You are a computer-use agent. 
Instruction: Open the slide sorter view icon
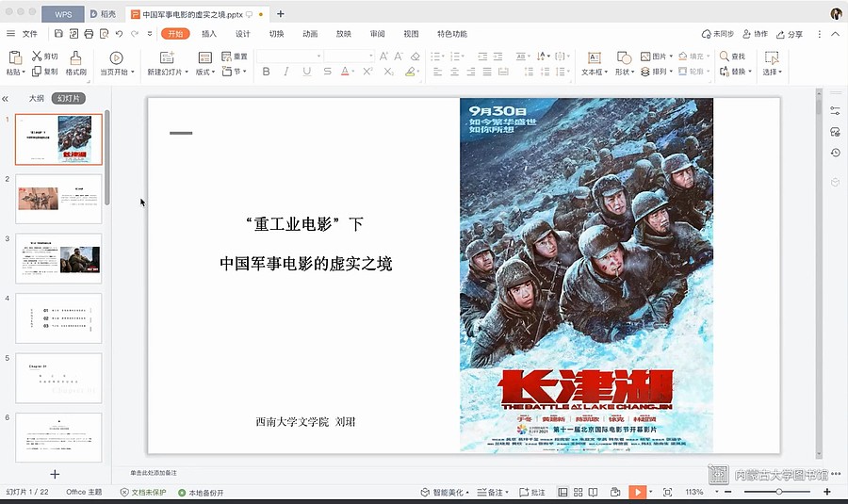pyautogui.click(x=579, y=492)
